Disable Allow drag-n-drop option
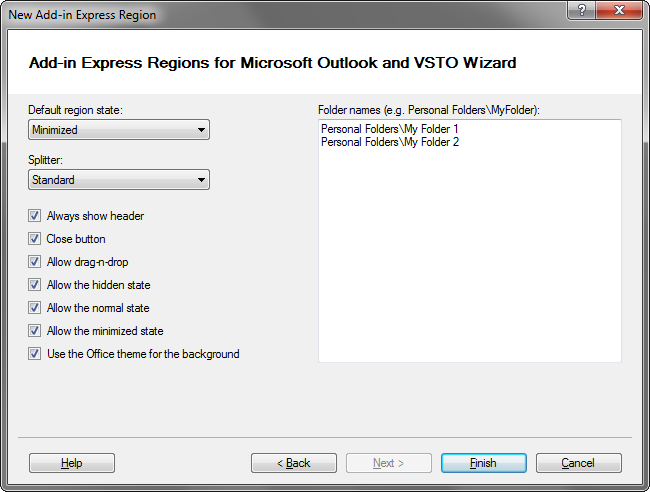Image resolution: width=650 pixels, height=492 pixels. (35, 262)
